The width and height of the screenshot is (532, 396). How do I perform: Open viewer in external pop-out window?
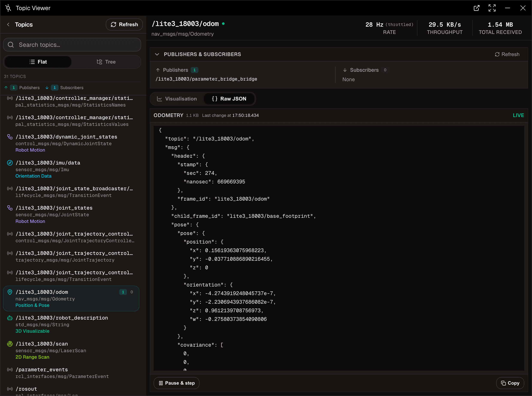coord(476,8)
